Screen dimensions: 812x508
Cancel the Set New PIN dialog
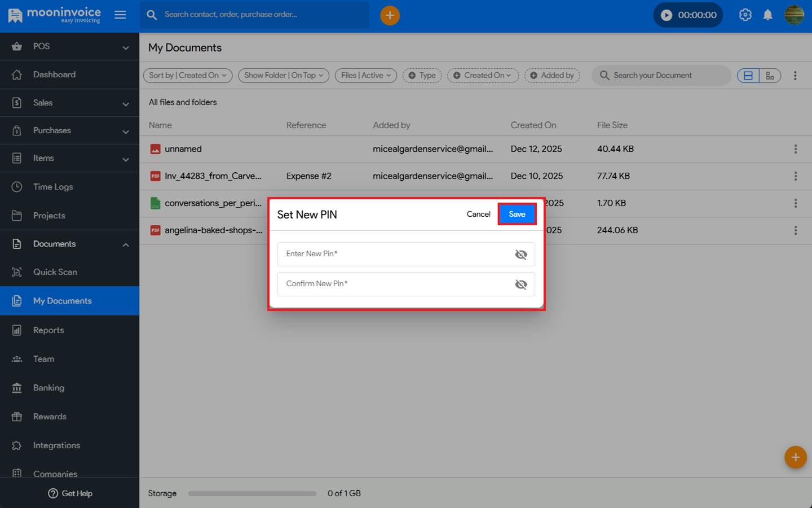(478, 214)
